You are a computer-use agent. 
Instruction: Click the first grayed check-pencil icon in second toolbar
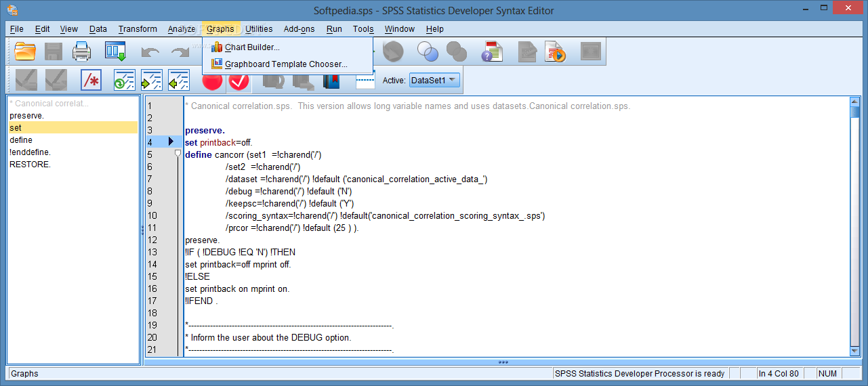click(26, 81)
